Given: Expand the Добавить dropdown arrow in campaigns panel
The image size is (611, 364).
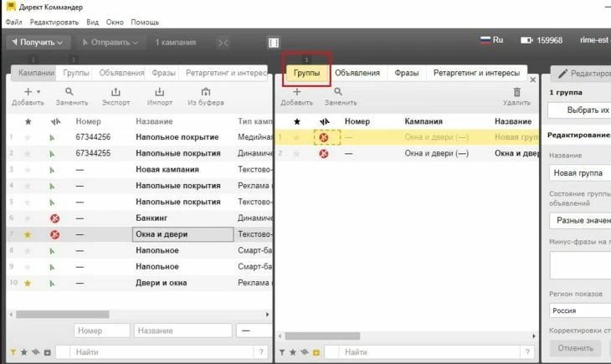Looking at the screenshot, I should (x=39, y=92).
